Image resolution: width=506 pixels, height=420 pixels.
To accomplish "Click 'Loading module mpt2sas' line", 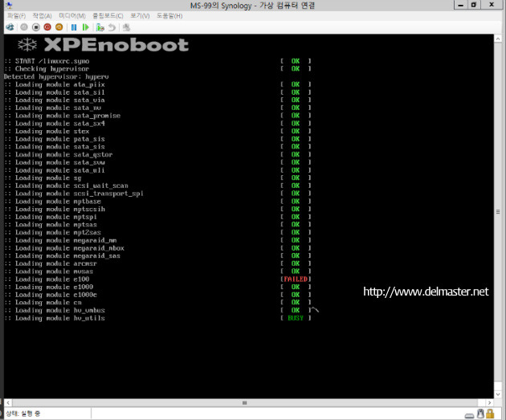I will click(x=52, y=233).
